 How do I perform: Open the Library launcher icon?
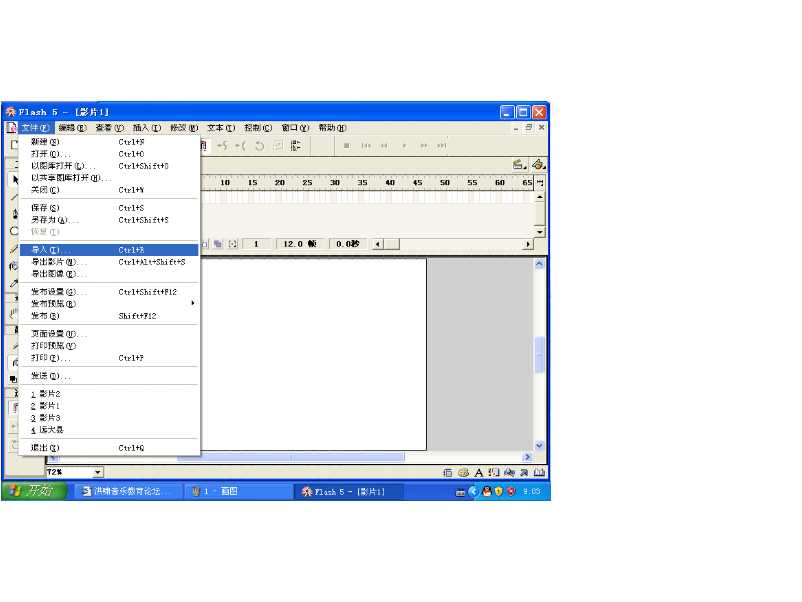539,473
